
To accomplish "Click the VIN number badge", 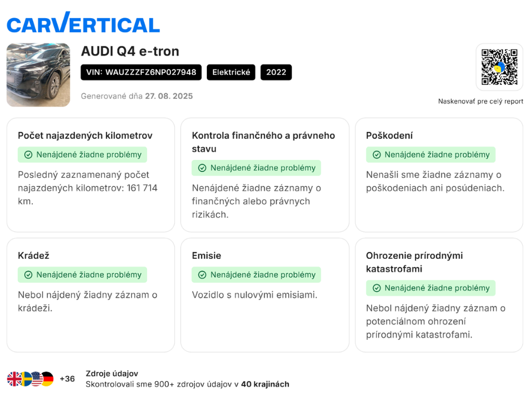I will (x=141, y=72).
